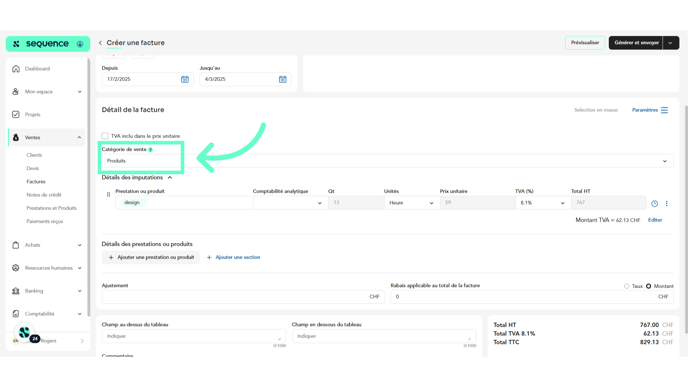Click the Achats shopping bag icon
The image size is (688, 387).
coord(16,245)
